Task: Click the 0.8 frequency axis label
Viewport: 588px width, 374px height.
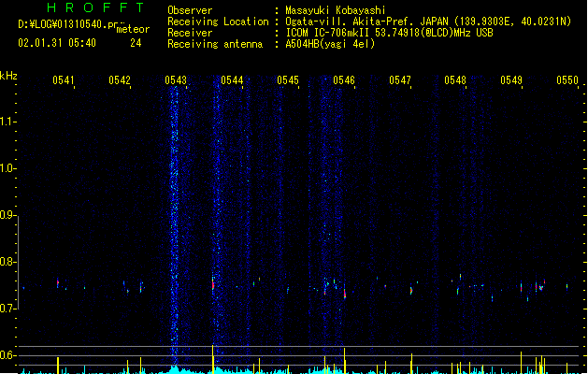Action: pos(7,262)
